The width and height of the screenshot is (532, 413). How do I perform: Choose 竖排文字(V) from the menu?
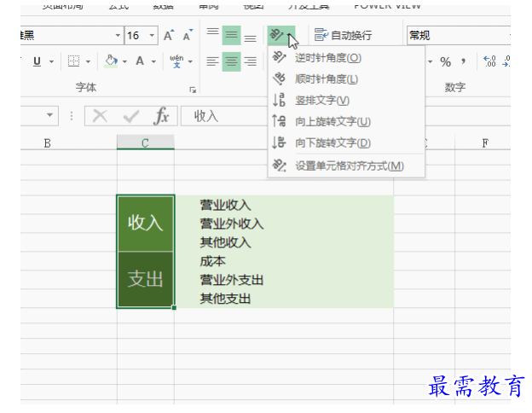point(346,100)
